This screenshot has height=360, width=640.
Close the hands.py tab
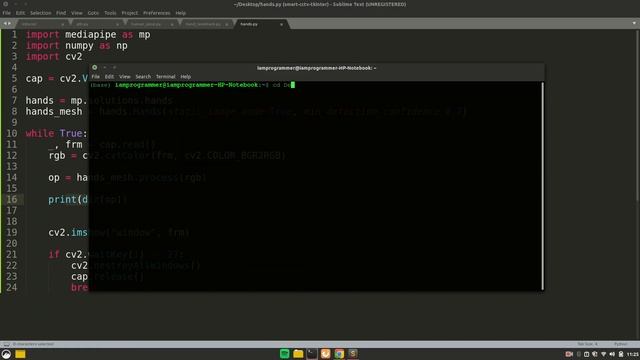281,24
